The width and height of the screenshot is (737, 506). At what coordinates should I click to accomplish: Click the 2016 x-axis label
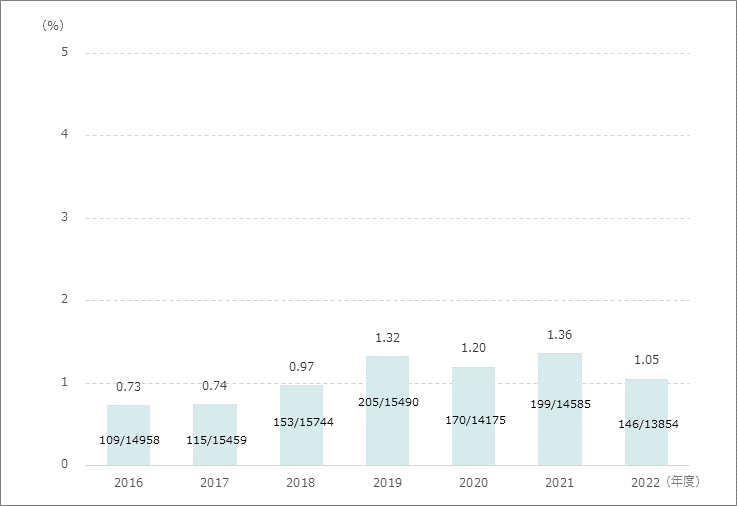tap(128, 483)
